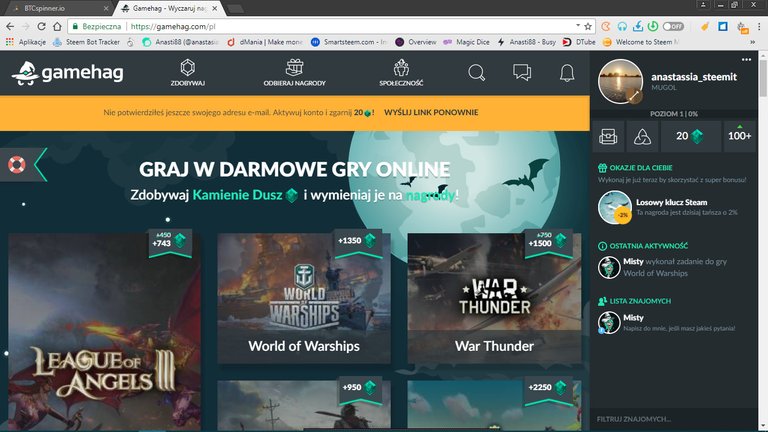
Task: Open the Anasti88 - Busy bookmark
Action: coord(527,42)
